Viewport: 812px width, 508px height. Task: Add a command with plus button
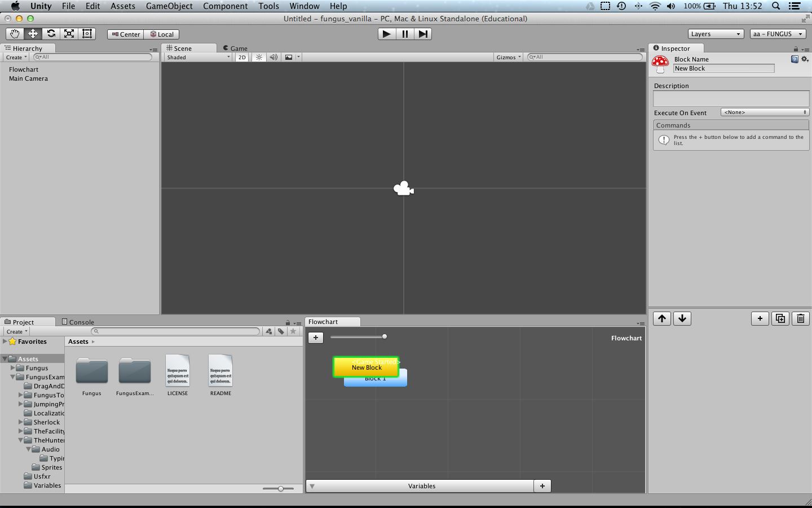760,318
